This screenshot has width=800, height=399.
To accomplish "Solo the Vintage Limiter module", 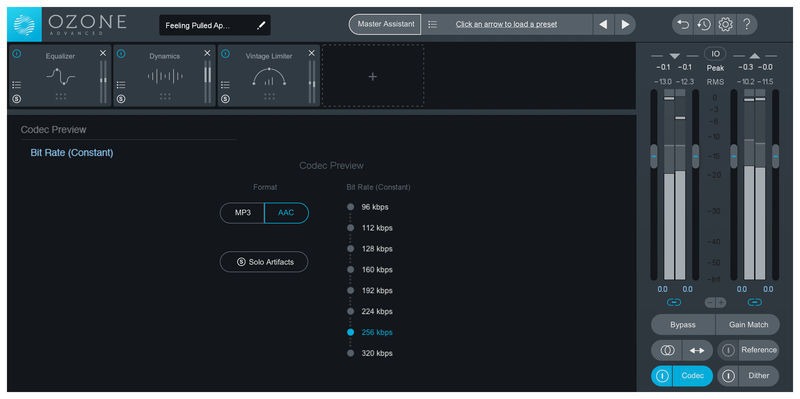I will click(x=225, y=99).
